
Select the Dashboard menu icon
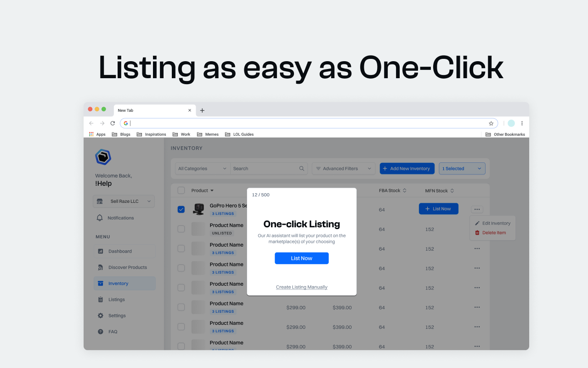pyautogui.click(x=101, y=251)
